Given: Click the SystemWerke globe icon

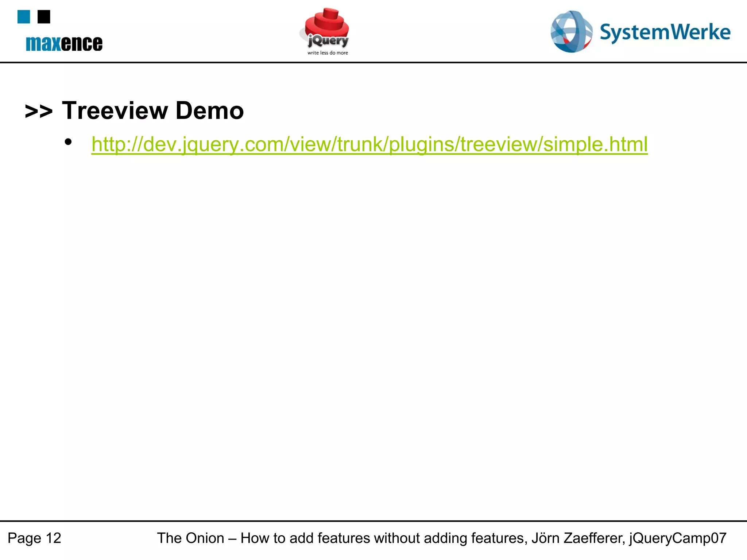Looking at the screenshot, I should click(x=571, y=32).
